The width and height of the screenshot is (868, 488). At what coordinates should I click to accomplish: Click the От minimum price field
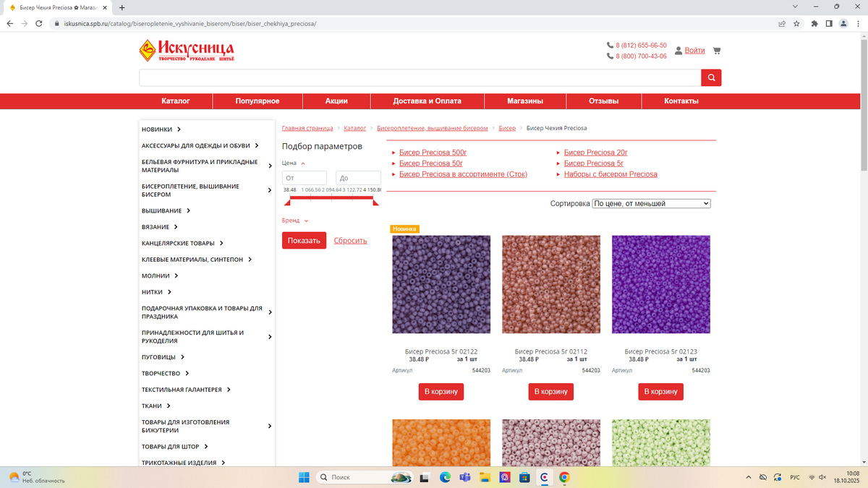[x=305, y=178]
